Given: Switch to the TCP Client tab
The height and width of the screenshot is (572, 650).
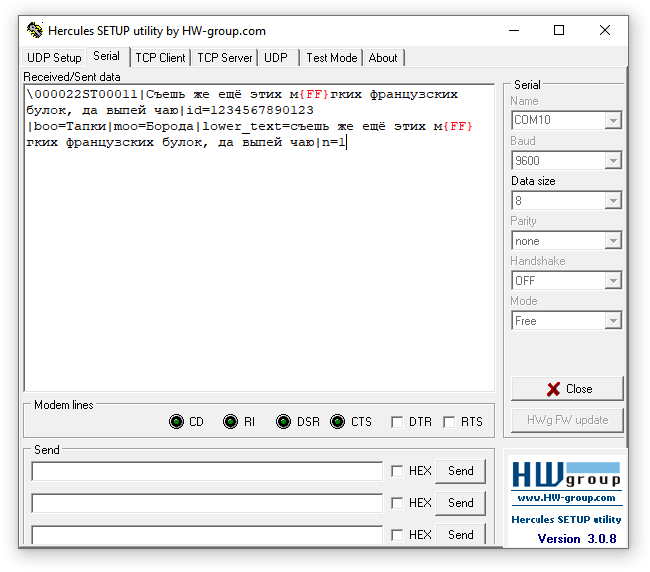Looking at the screenshot, I should click(x=160, y=58).
